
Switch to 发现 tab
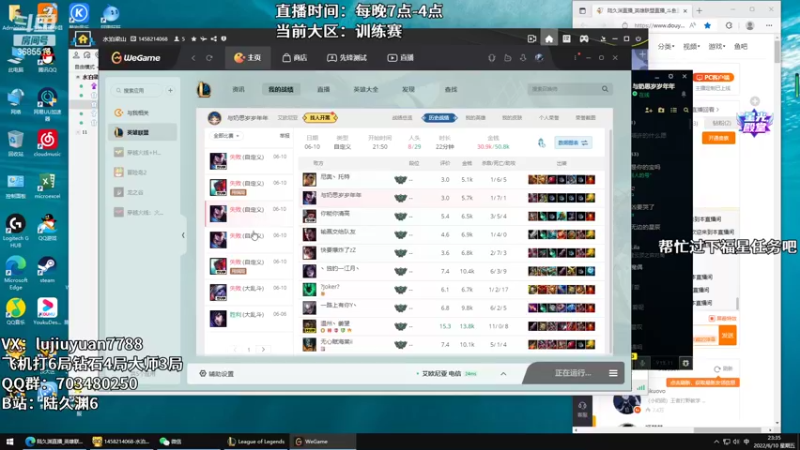click(408, 89)
